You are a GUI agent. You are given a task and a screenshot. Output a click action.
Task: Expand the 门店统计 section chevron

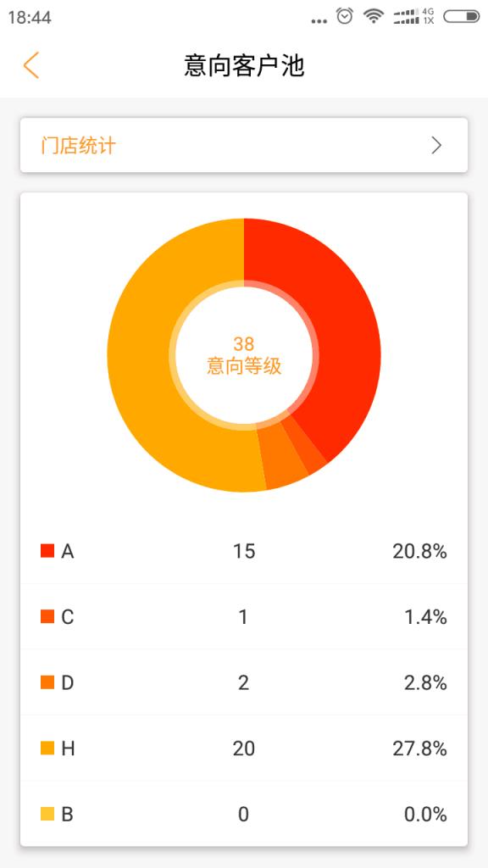(437, 145)
